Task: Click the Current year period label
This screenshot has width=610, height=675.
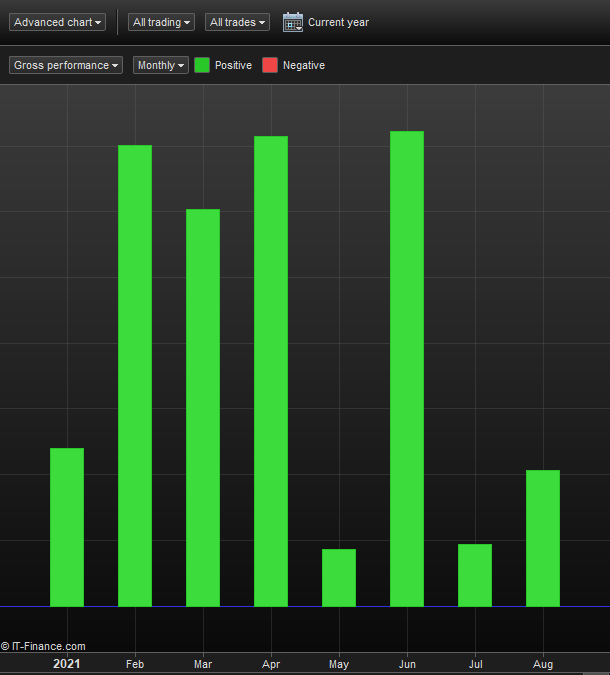Action: [338, 22]
